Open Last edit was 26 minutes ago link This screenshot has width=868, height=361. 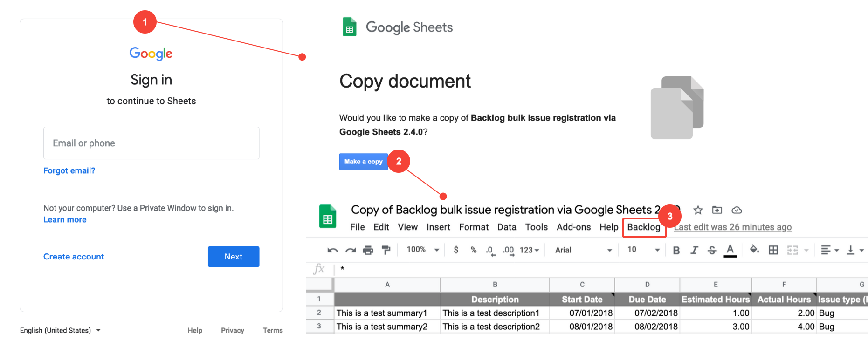click(x=733, y=227)
